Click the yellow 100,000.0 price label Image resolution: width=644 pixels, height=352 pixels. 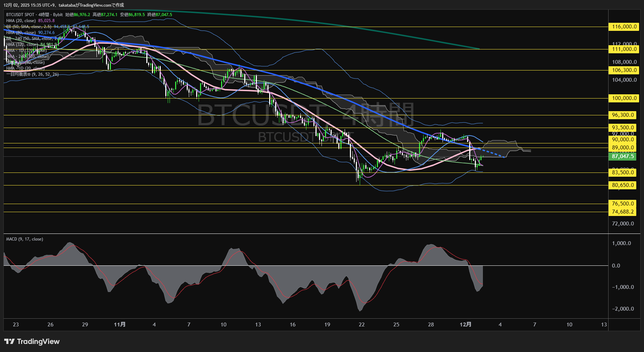pos(623,98)
